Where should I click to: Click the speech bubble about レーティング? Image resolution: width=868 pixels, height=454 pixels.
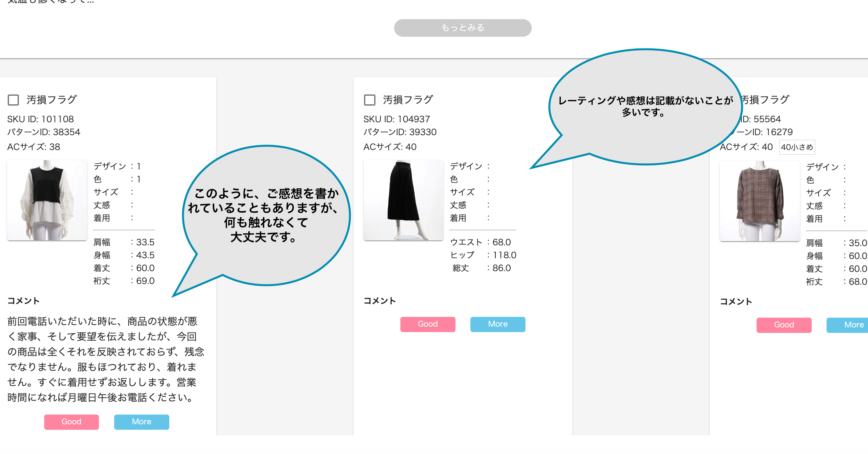click(x=645, y=106)
